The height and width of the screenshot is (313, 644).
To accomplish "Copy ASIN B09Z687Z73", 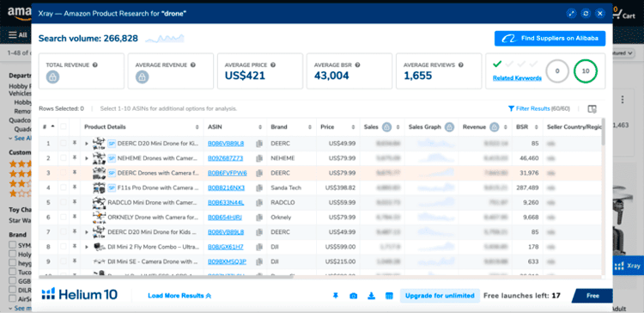I will 259,158.
